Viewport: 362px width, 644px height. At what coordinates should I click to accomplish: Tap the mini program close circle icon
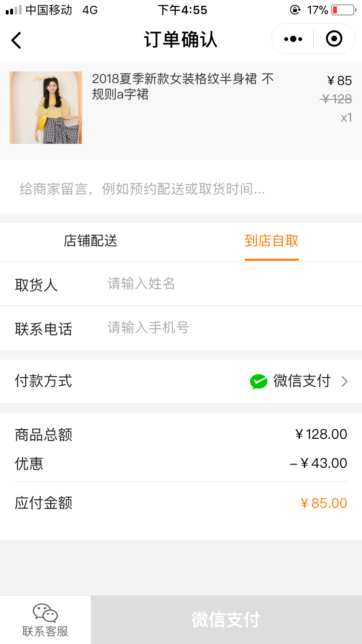pyautogui.click(x=334, y=39)
